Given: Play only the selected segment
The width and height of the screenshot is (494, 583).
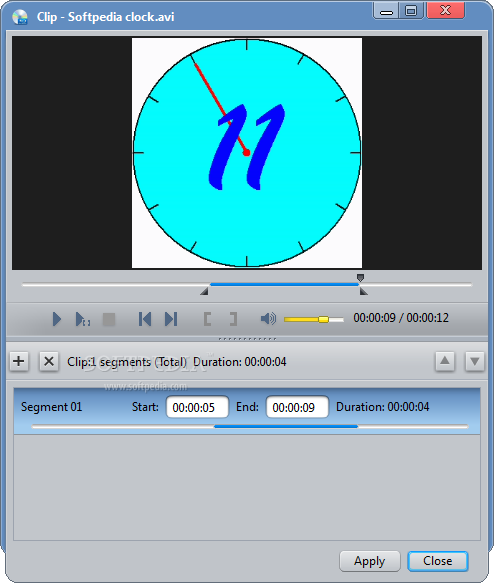Looking at the screenshot, I should [83, 319].
